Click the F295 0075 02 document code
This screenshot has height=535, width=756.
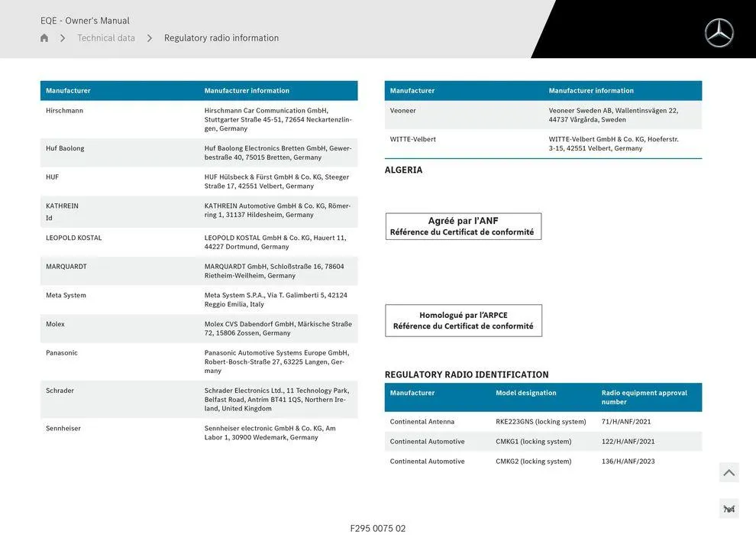378,528
